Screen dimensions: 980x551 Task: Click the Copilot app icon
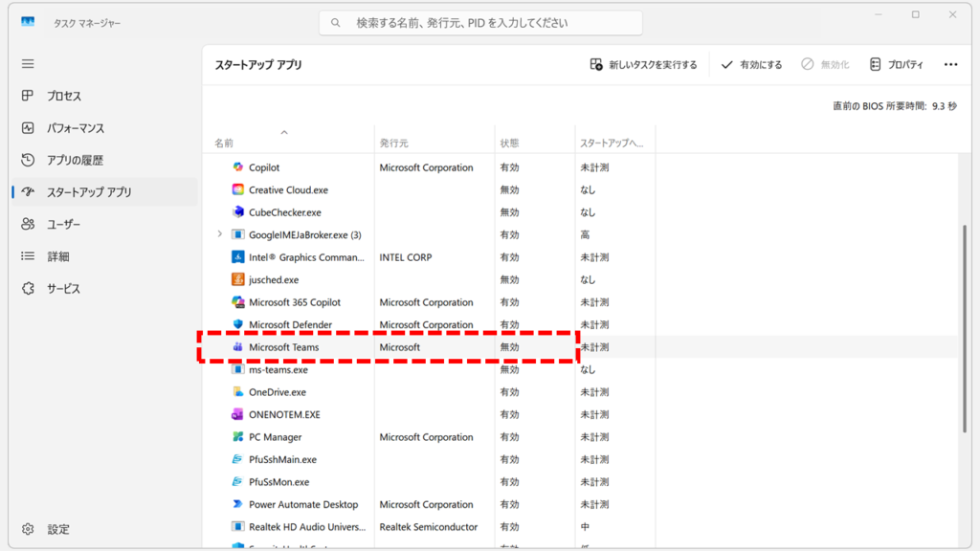pyautogui.click(x=238, y=166)
